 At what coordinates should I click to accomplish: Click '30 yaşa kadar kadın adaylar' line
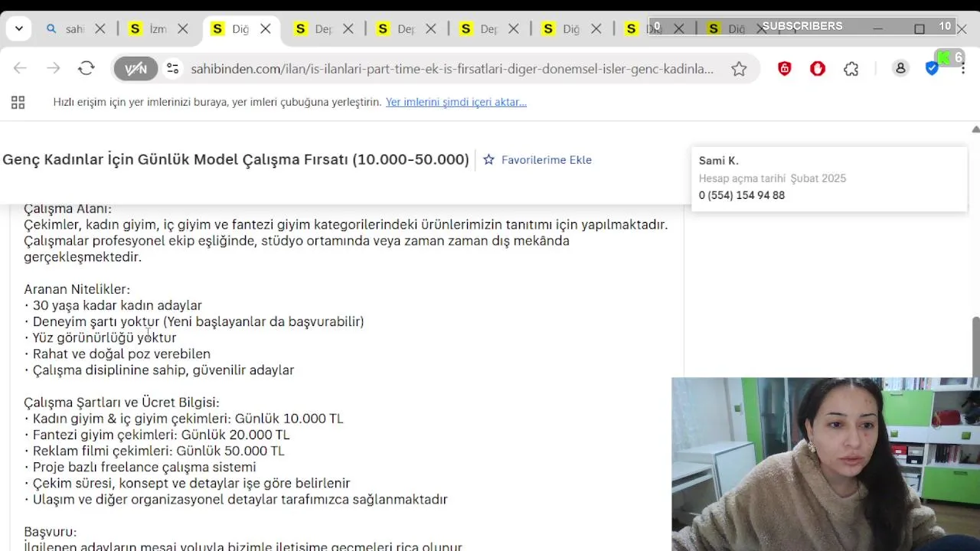(113, 305)
